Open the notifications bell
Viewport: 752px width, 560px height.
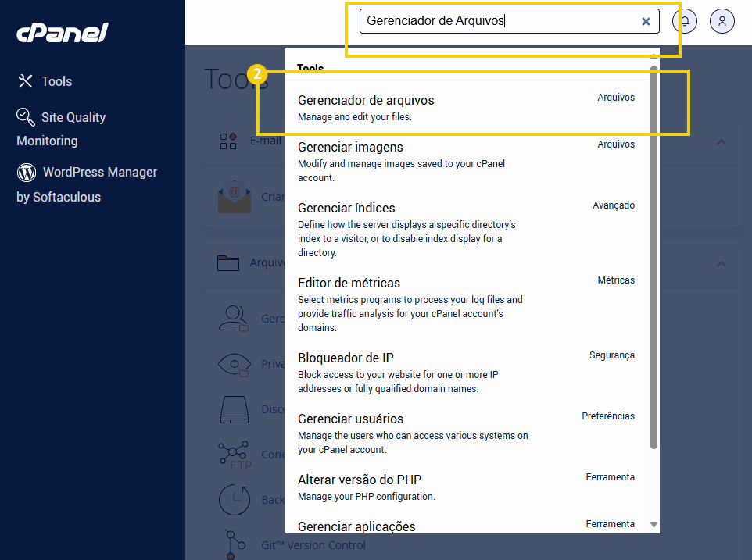coord(684,21)
